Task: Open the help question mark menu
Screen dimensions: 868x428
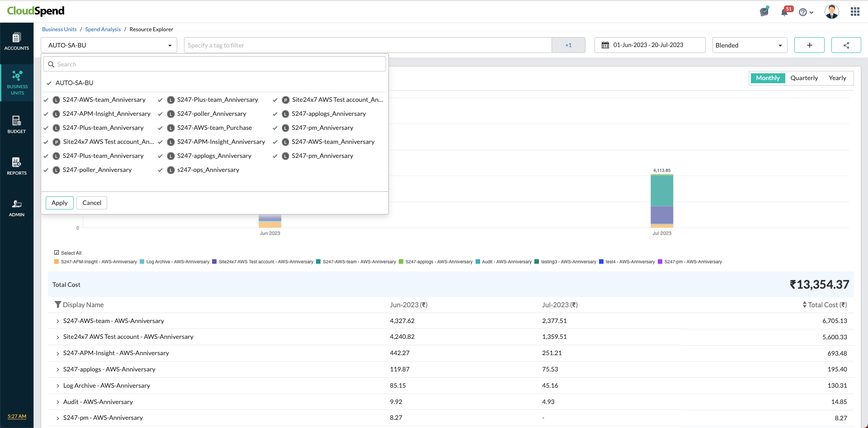Action: pos(806,12)
